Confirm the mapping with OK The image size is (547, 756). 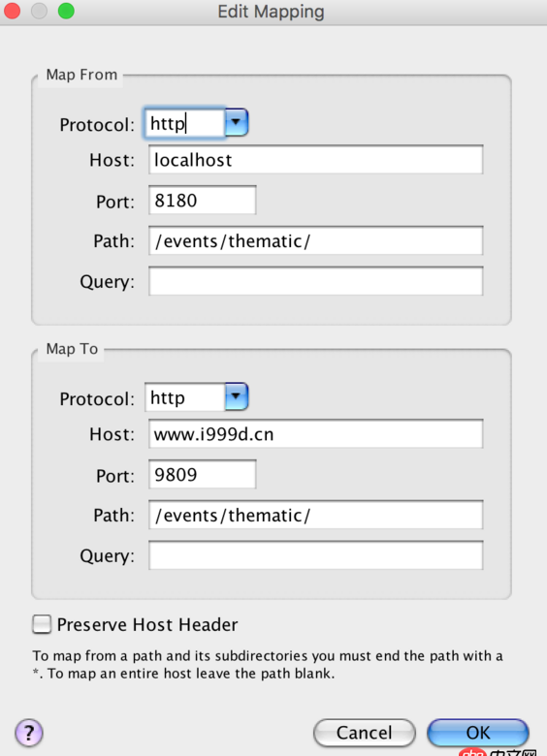(x=478, y=733)
